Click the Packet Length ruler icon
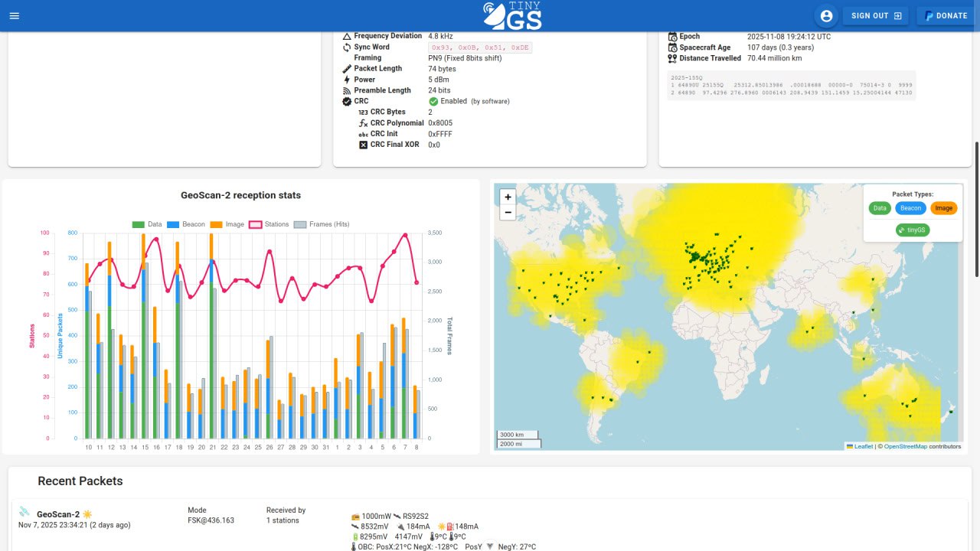980x551 pixels. [347, 69]
